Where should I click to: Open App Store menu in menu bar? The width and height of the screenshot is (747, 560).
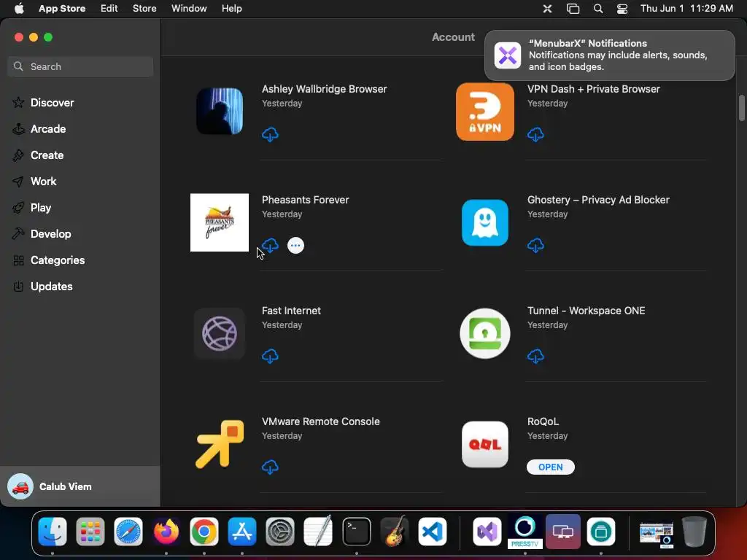click(x=62, y=9)
